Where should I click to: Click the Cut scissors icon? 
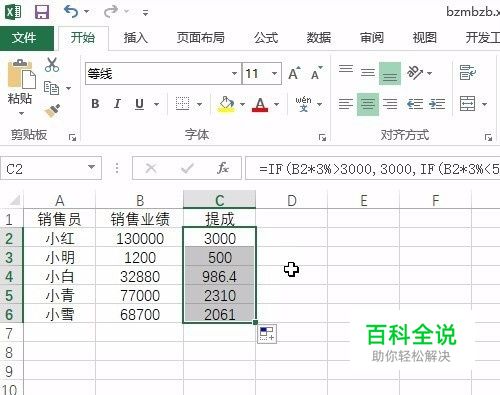pos(52,65)
